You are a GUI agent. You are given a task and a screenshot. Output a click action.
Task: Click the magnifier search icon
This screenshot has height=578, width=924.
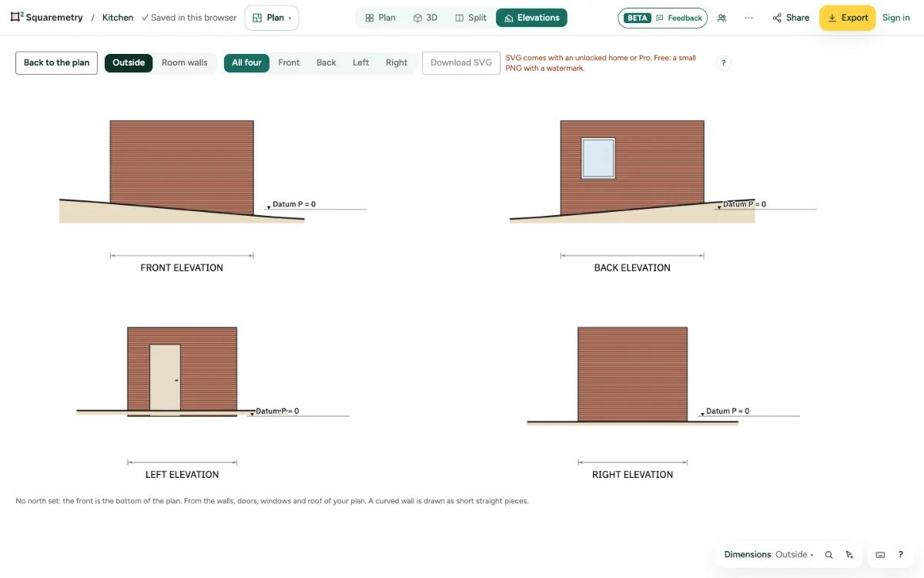[829, 555]
